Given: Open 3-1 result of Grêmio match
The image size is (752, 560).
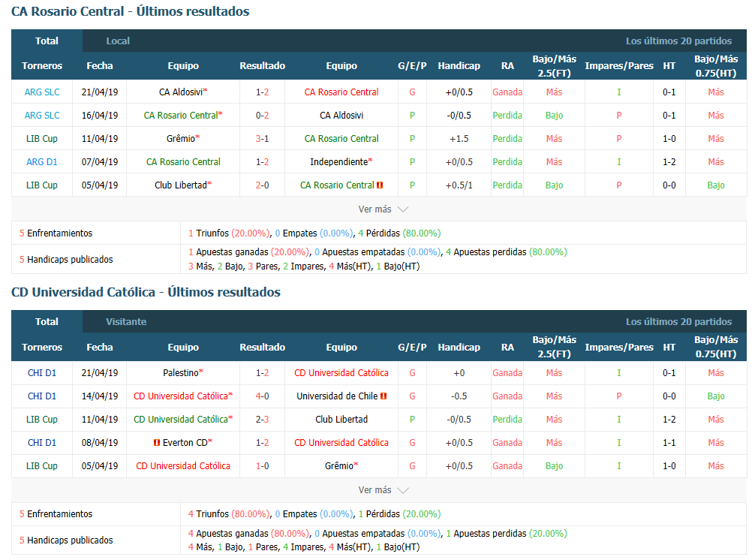Looking at the screenshot, I should pyautogui.click(x=263, y=139).
